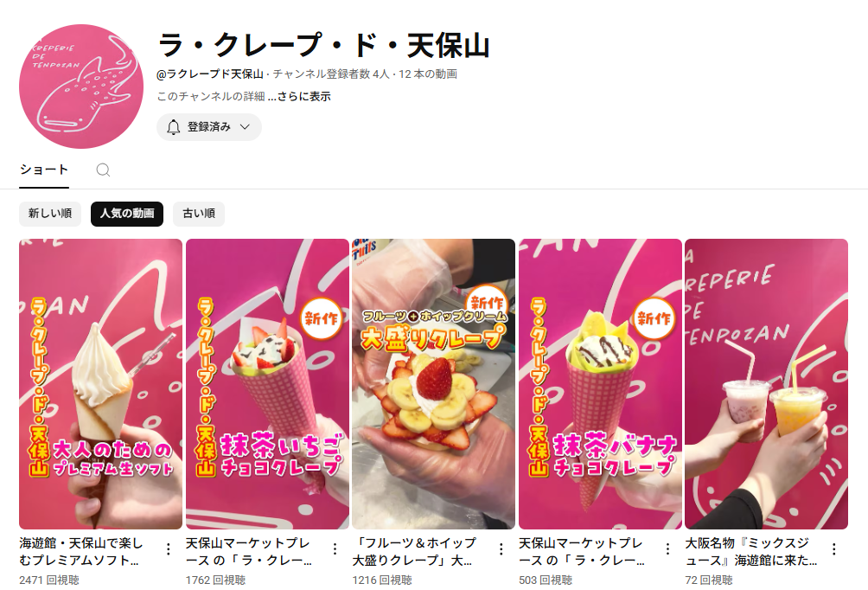Select the 人気の動画 sort chip
The height and width of the screenshot is (590, 868).
coord(127,214)
